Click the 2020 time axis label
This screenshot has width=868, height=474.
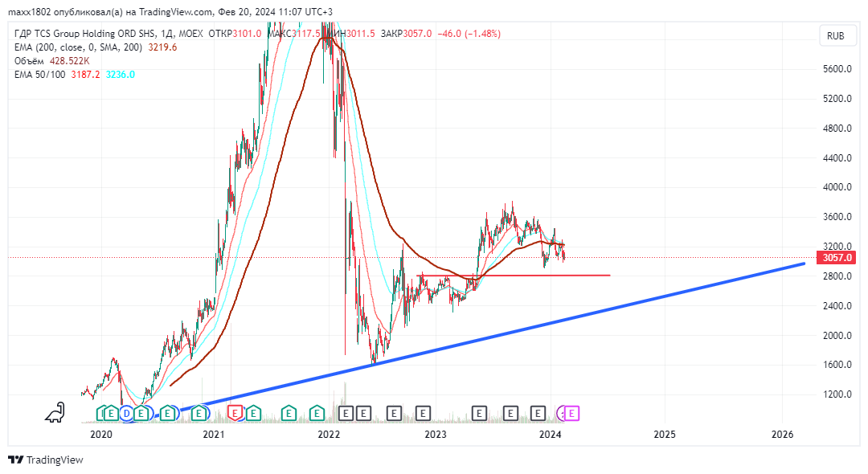101,435
